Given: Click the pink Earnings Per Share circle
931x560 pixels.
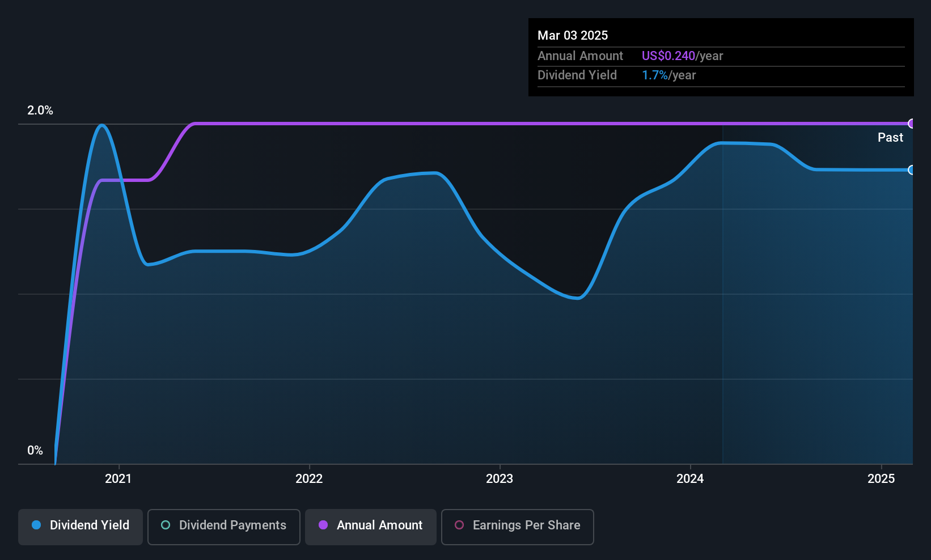Looking at the screenshot, I should (x=459, y=525).
